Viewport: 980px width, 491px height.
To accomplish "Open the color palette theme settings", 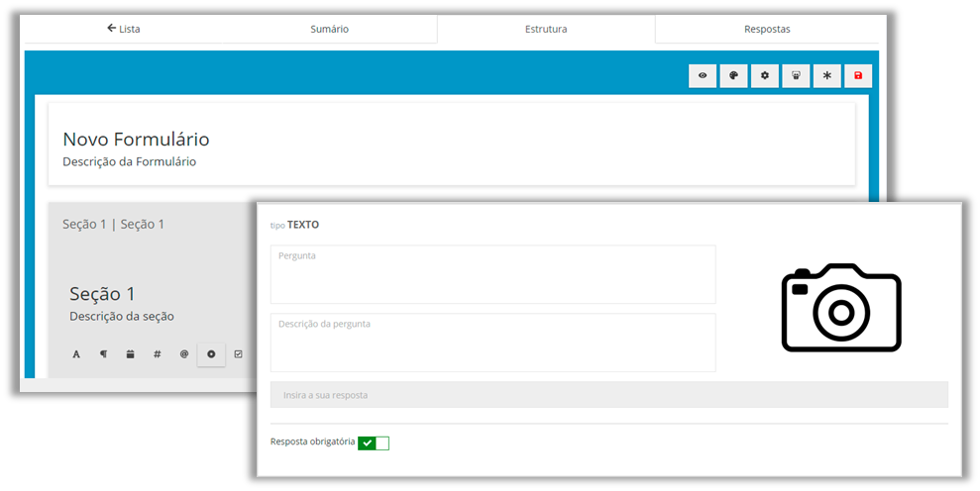I will click(x=733, y=75).
